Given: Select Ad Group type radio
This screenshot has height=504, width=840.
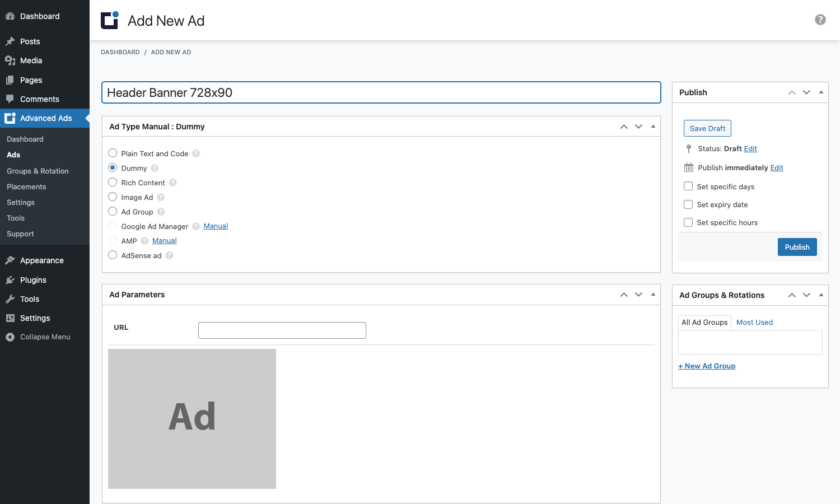Looking at the screenshot, I should tap(113, 211).
